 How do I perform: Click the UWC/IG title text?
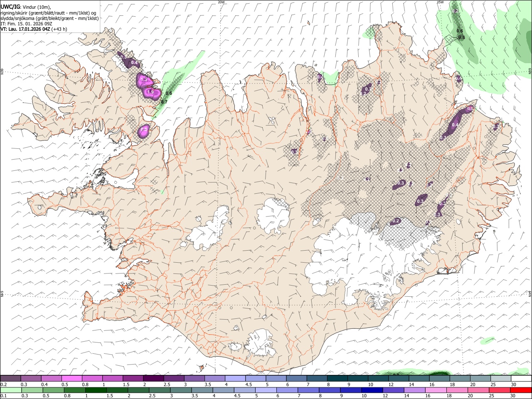click(10, 7)
